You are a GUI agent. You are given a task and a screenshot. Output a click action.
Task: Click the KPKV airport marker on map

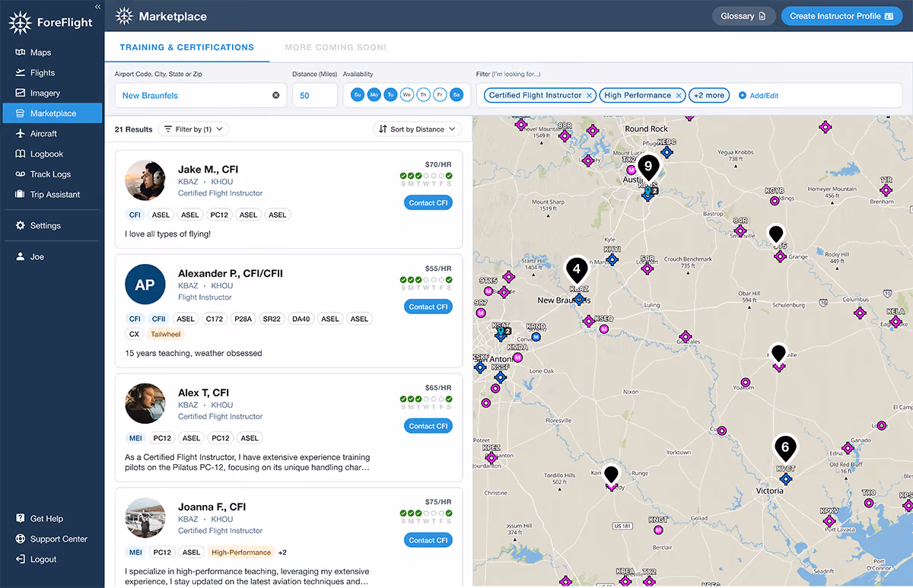(x=829, y=521)
